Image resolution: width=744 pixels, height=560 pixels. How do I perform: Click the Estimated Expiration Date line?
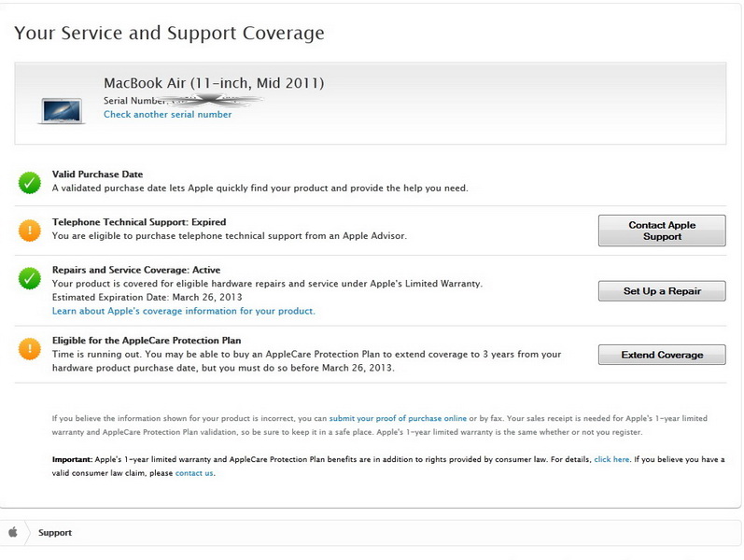click(147, 297)
